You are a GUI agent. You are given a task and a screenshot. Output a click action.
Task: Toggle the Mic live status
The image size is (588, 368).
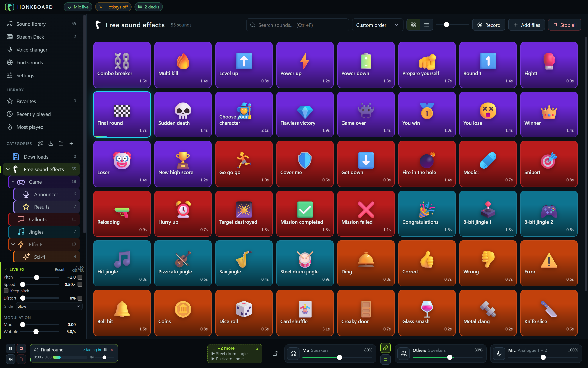click(78, 7)
